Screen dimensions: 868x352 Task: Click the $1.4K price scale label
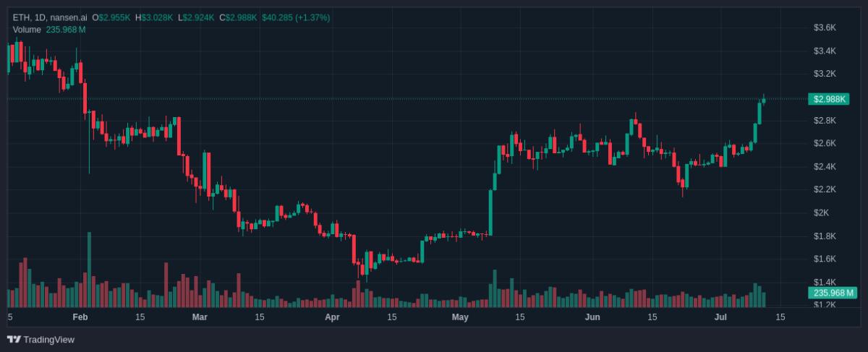(x=825, y=282)
